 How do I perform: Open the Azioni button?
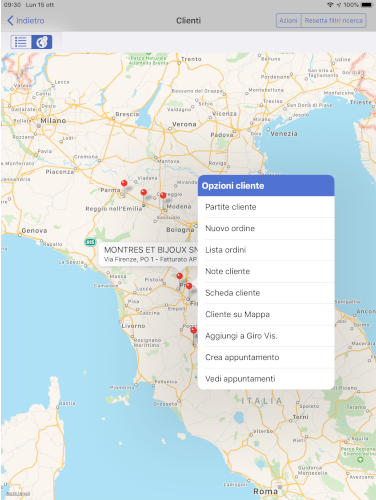tap(288, 21)
